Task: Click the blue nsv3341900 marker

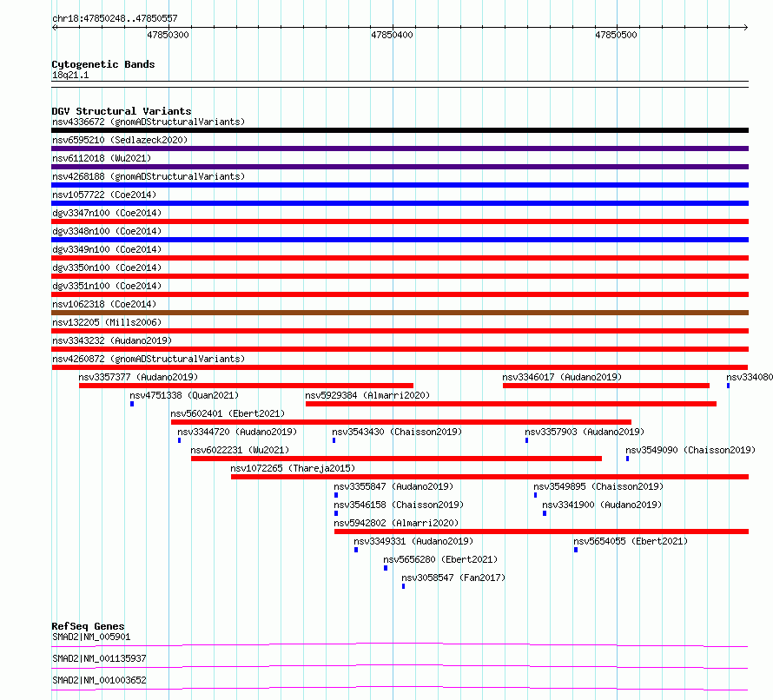Action: point(545,513)
